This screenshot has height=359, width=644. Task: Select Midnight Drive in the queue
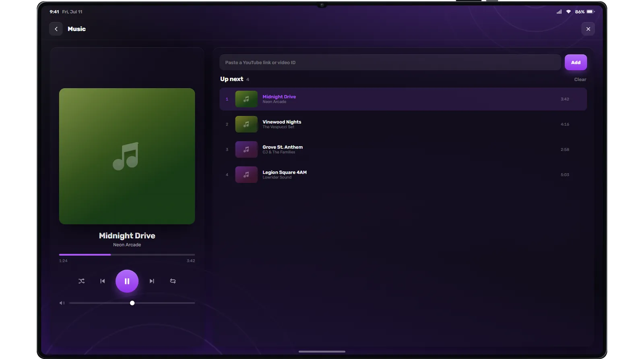coord(403,99)
